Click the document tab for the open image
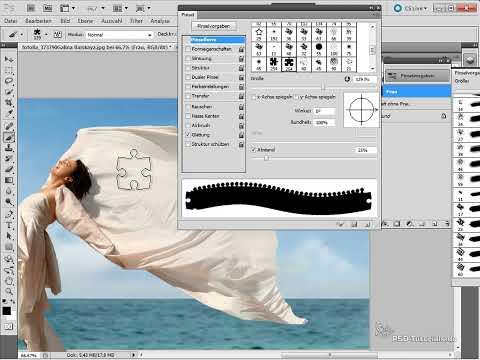The height and width of the screenshot is (360, 480). coord(96,47)
